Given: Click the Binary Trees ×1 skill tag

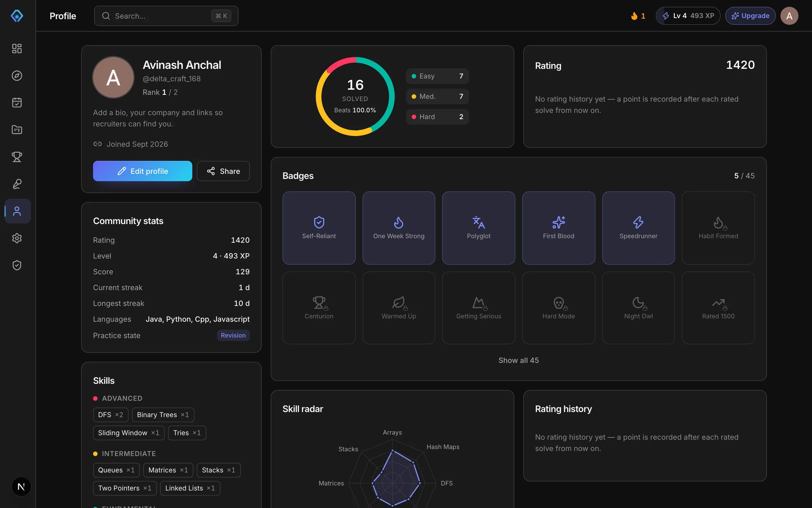Looking at the screenshot, I should pyautogui.click(x=163, y=415).
